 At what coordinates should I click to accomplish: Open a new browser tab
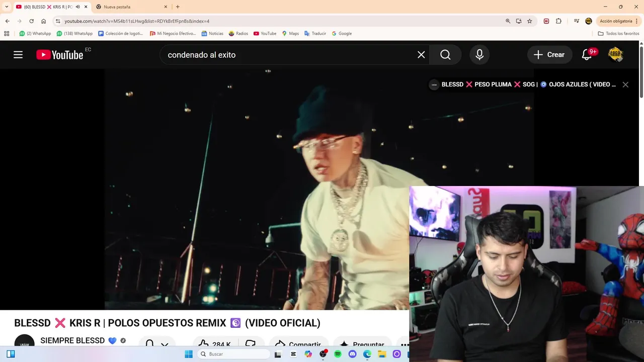pyautogui.click(x=178, y=7)
